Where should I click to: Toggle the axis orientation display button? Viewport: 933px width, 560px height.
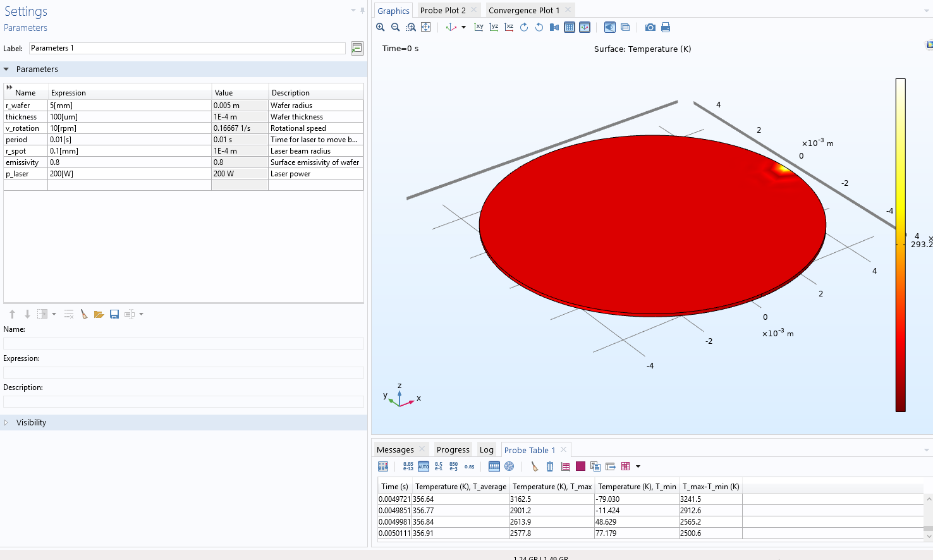(x=585, y=27)
